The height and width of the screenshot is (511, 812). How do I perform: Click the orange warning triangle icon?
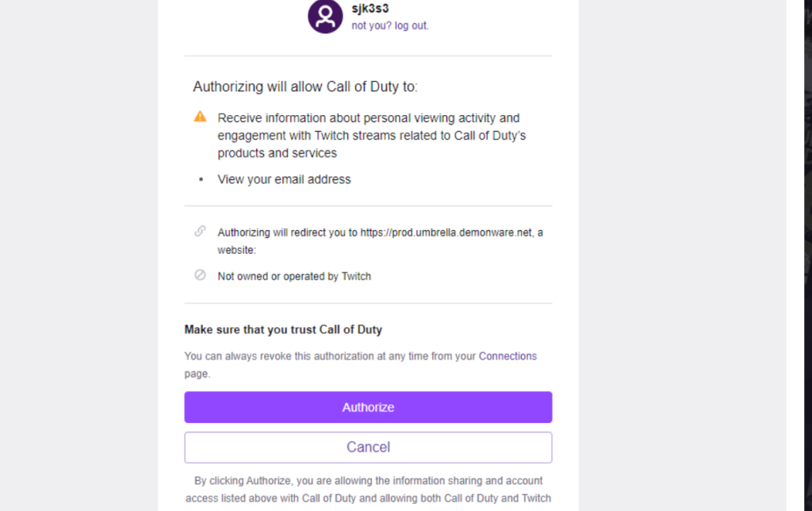(201, 117)
